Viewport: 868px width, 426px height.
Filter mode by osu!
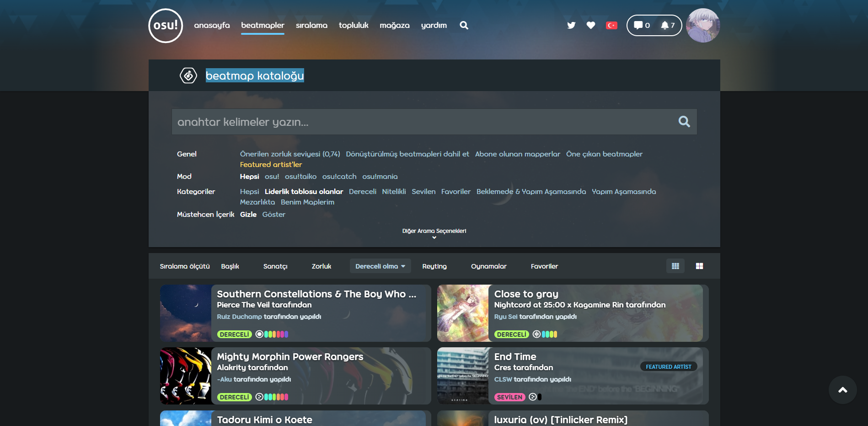[272, 177]
